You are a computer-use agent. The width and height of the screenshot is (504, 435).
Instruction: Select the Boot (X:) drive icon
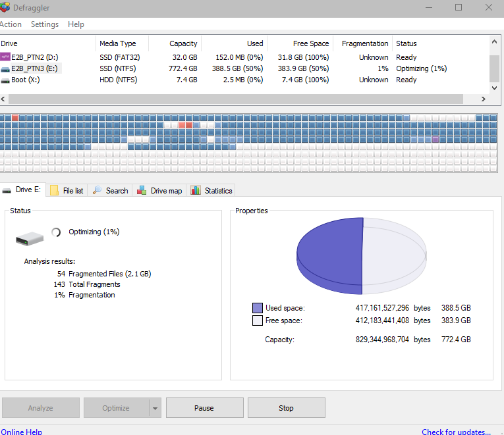point(5,80)
